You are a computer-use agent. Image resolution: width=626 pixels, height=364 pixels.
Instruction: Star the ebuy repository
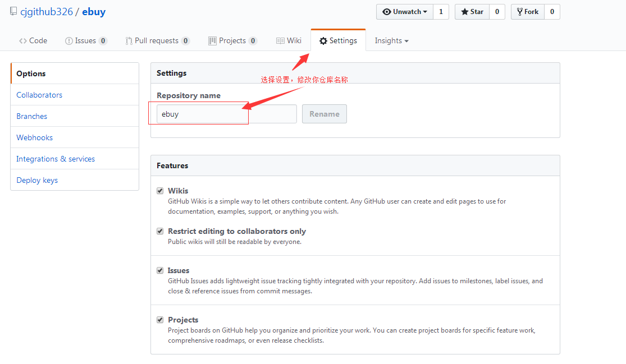coord(472,12)
